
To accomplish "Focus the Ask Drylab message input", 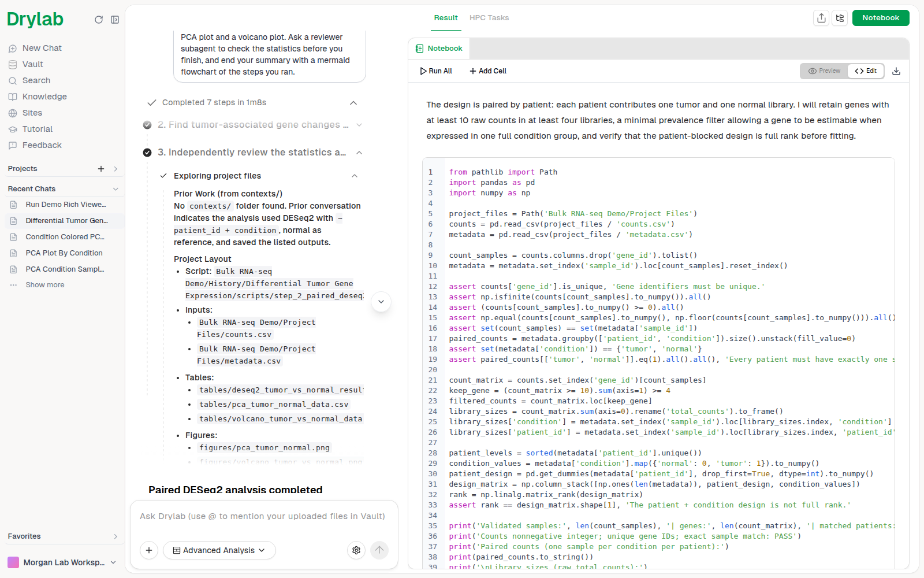I will pos(263,516).
